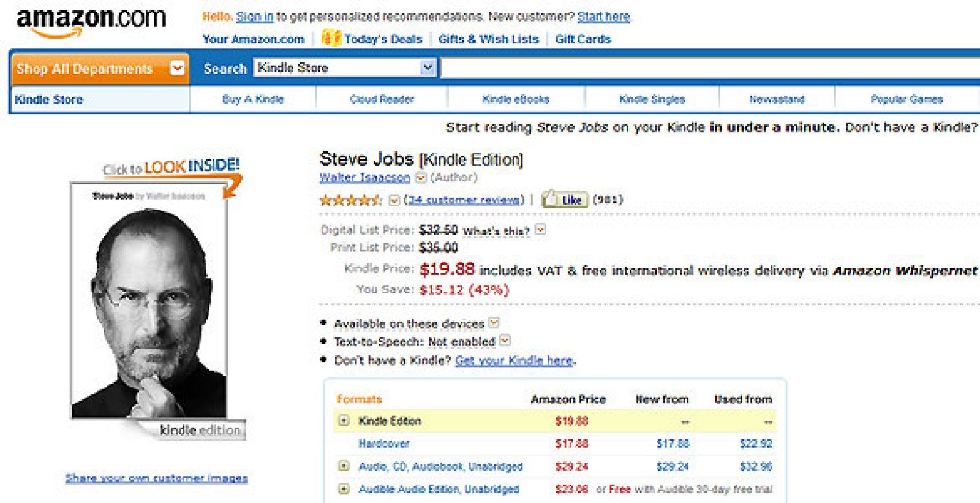This screenshot has height=503, width=980.
Task: Go to the Cloud Reader tab
Action: tap(382, 99)
